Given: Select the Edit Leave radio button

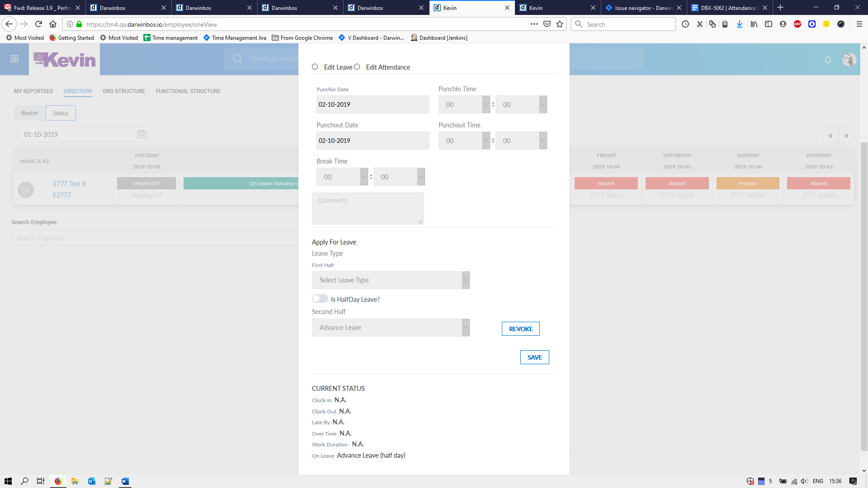Looking at the screenshot, I should [x=315, y=67].
